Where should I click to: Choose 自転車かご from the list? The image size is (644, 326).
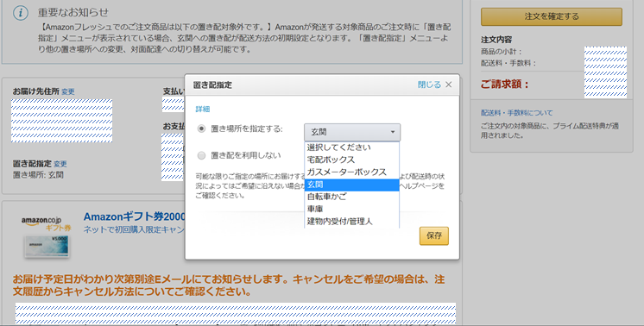352,197
